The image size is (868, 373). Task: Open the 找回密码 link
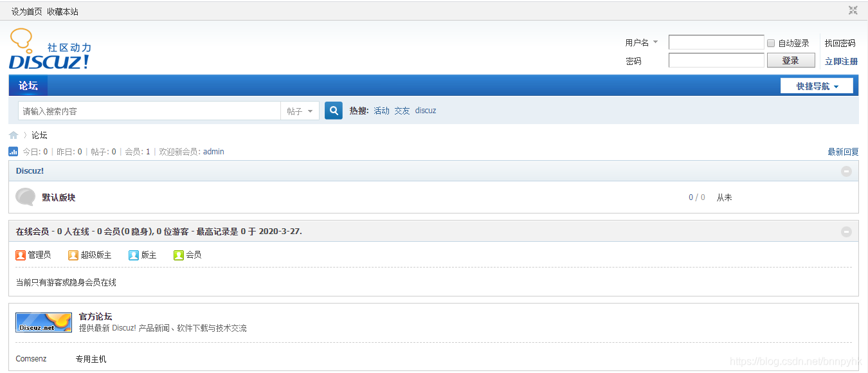point(840,43)
